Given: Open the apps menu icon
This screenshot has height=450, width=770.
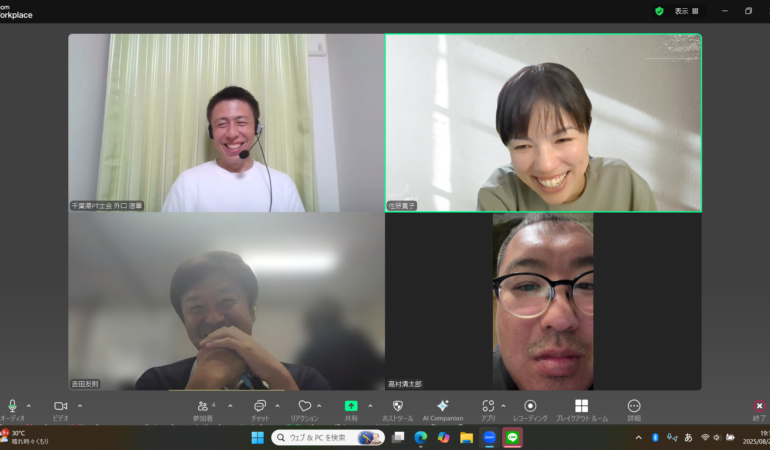Looking at the screenshot, I should [487, 406].
